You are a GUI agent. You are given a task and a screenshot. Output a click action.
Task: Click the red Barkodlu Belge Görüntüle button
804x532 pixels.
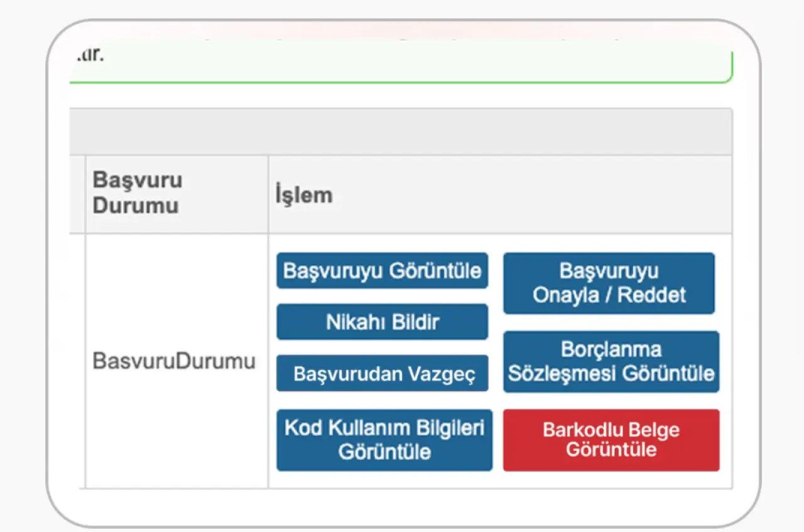click(611, 440)
